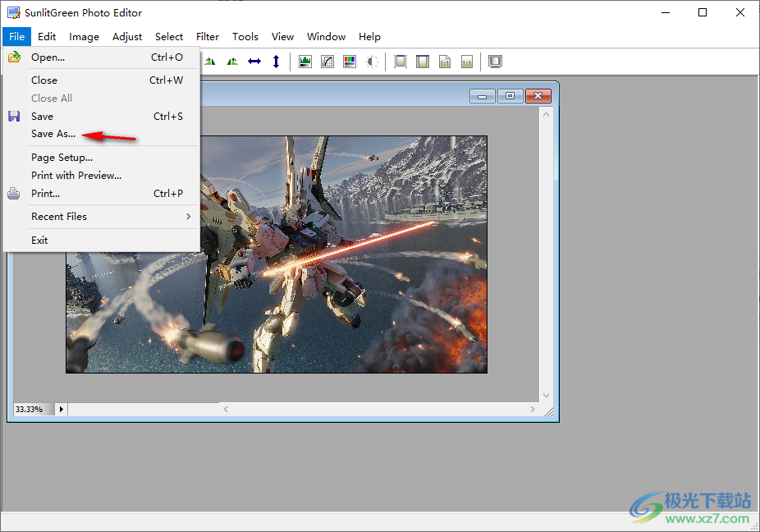Screen dimensions: 760x532
Task: Click the Open folder icon in File menu
Action: [14, 57]
